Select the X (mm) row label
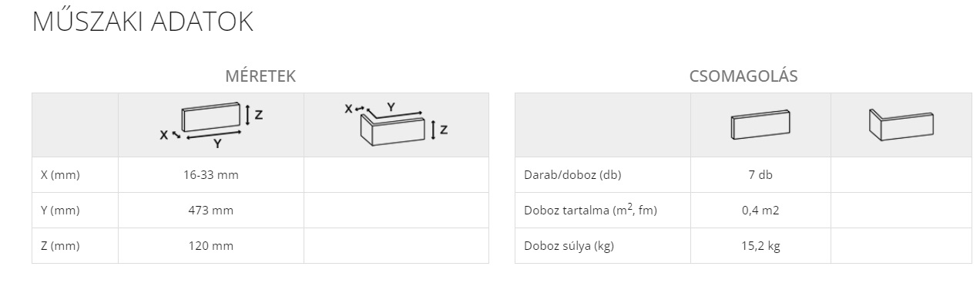Image resolution: width=980 pixels, height=290 pixels. click(x=60, y=175)
